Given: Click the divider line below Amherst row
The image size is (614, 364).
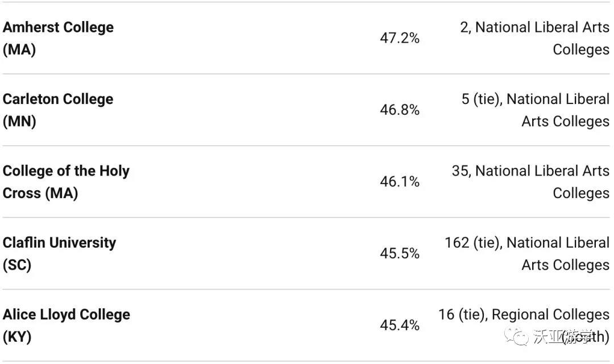Looking at the screenshot, I should pos(306,74).
